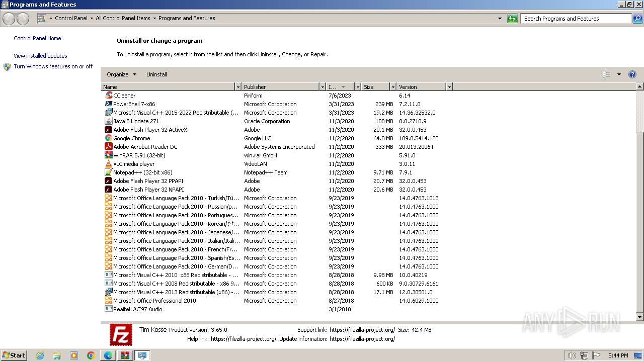Click the volume icon in system tray
644x362 pixels.
pos(572,355)
